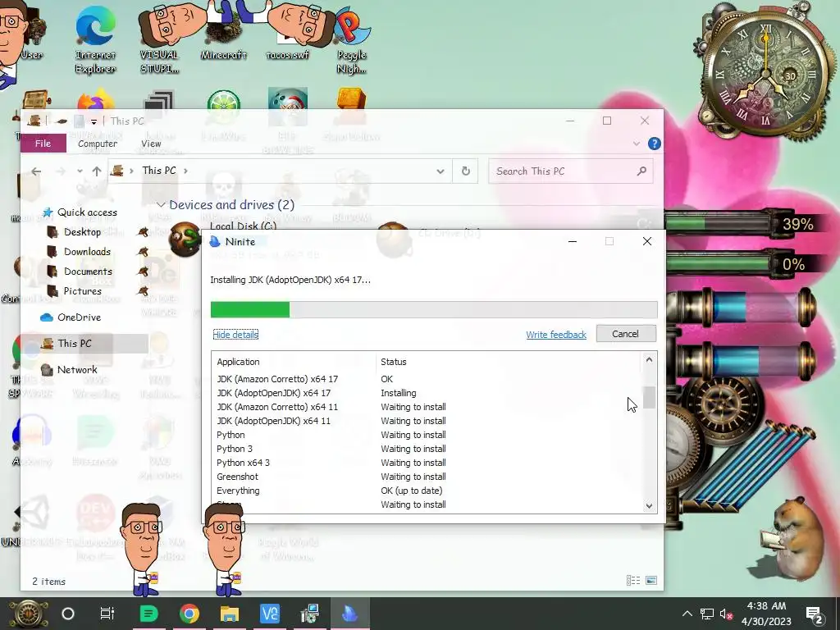Open recent locations dropdown arrow

point(80,171)
